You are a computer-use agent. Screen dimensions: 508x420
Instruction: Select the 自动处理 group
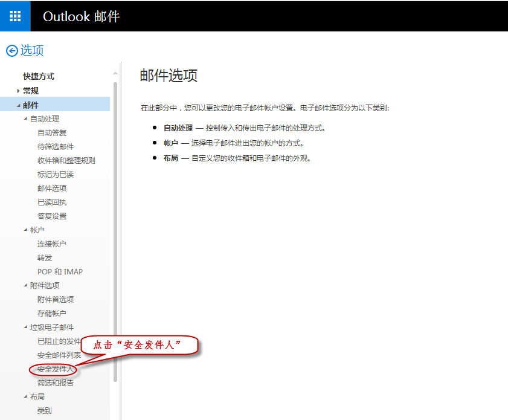pyautogui.click(x=45, y=119)
